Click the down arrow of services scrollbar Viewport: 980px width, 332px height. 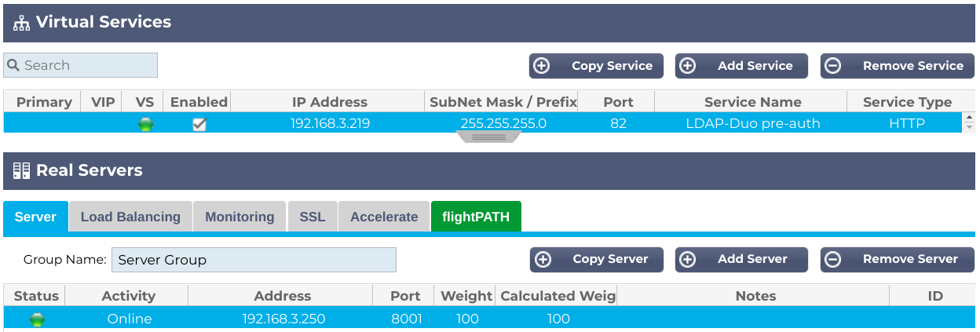[969, 127]
